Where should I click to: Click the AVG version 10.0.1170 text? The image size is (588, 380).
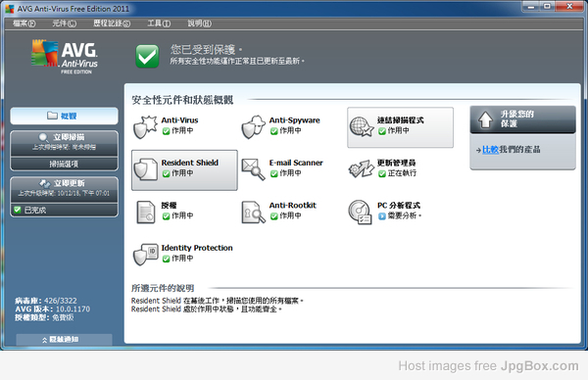click(73, 309)
